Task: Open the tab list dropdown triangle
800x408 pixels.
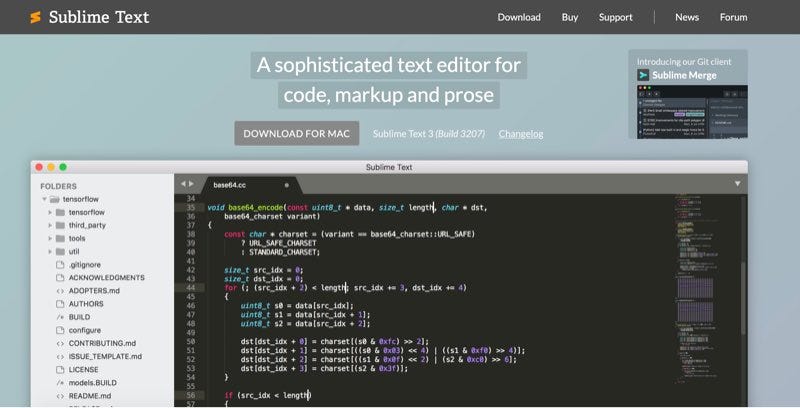Action: point(737,184)
